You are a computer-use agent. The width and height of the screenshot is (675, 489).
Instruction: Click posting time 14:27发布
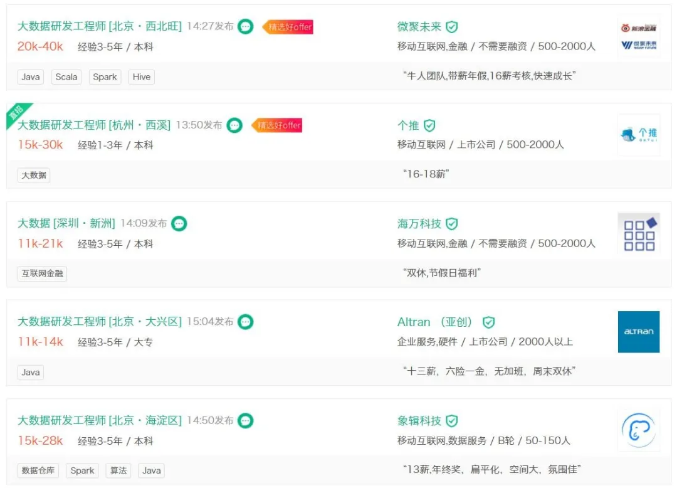click(210, 27)
